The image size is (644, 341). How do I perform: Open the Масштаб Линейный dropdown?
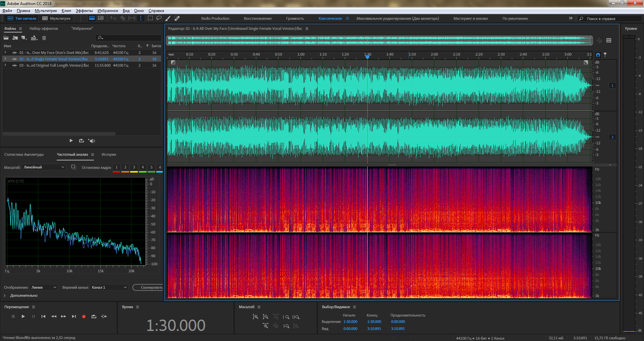pyautogui.click(x=44, y=167)
